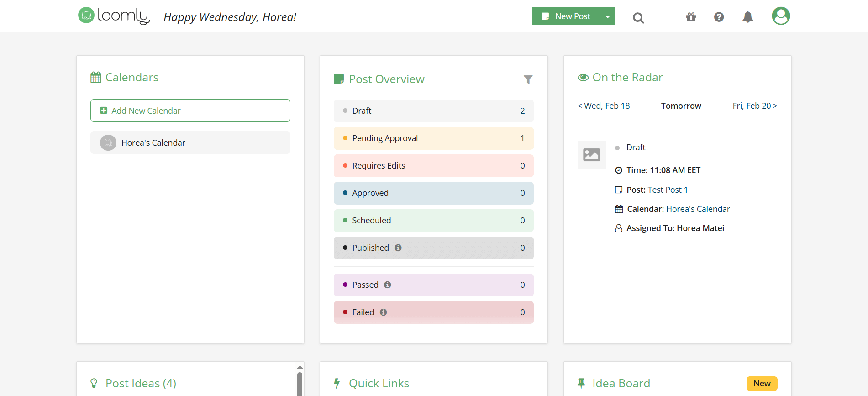Click the Post Ideas (4) heading
The image size is (868, 396).
(x=141, y=383)
